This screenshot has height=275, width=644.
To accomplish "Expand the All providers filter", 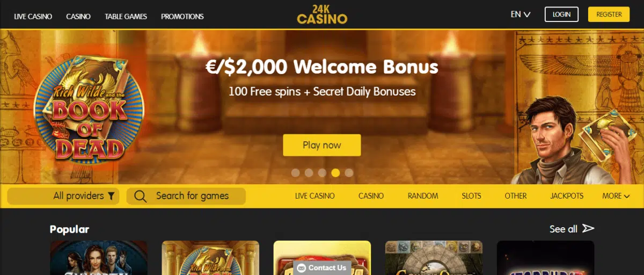I will coord(63,196).
